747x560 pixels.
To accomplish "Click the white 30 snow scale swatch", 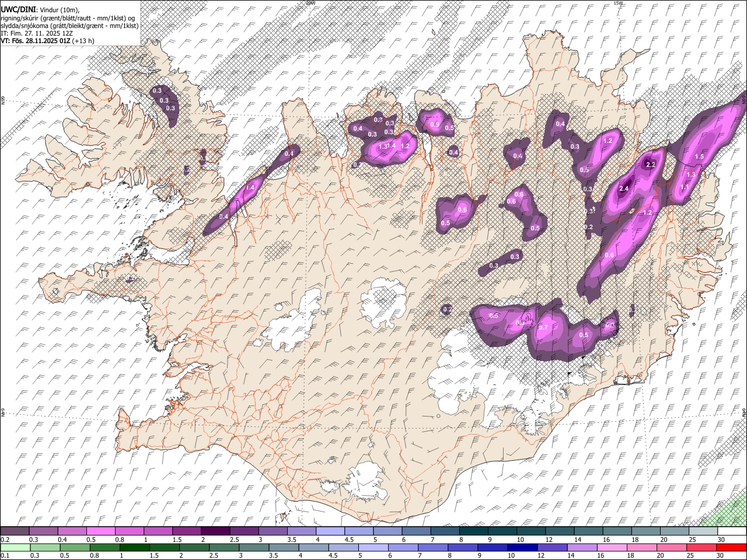I will tap(732, 531).
